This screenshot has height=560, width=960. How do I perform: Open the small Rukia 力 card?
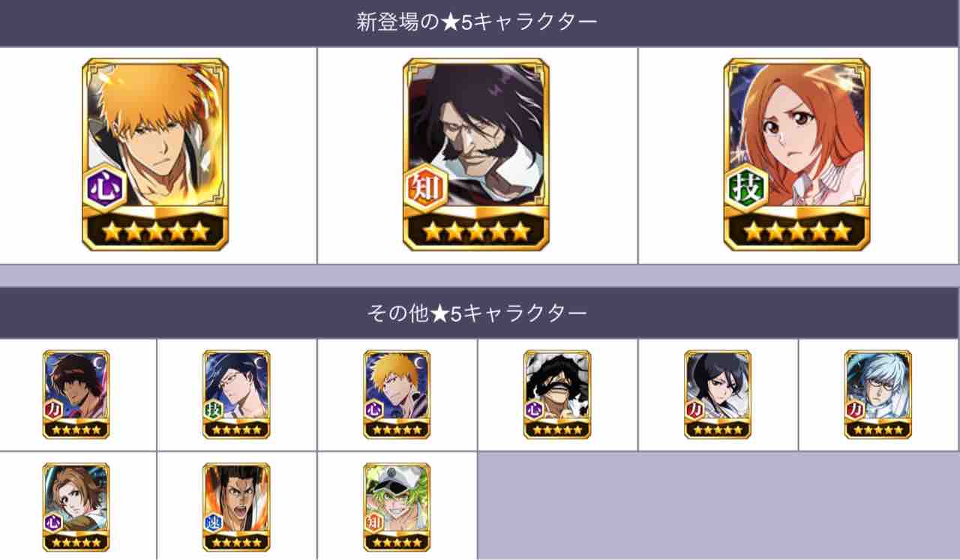[x=718, y=394]
